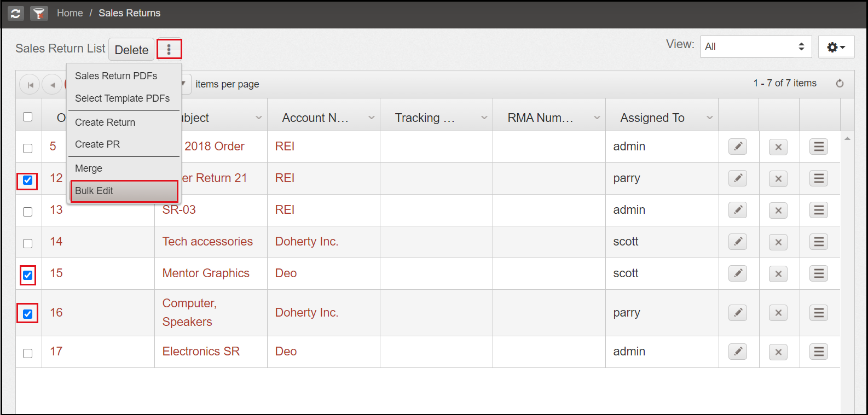Open row menu for sales return 13
This screenshot has width=868, height=415.
point(819,210)
